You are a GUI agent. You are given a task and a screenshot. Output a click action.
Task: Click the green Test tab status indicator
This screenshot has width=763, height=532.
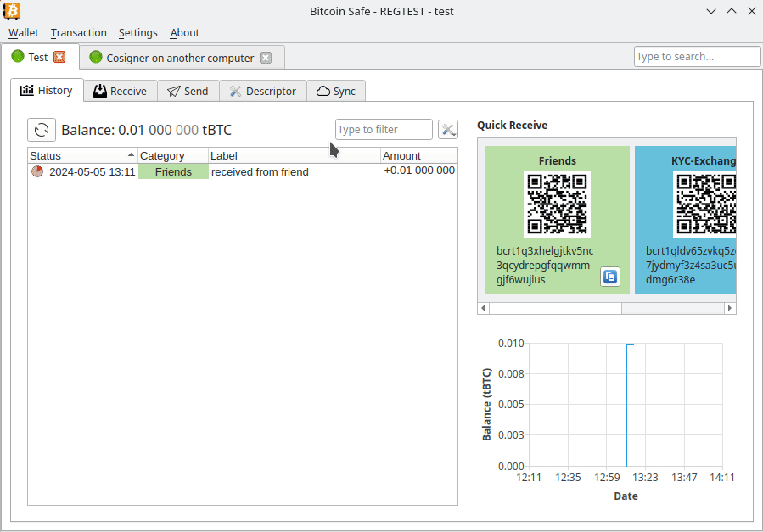point(18,56)
